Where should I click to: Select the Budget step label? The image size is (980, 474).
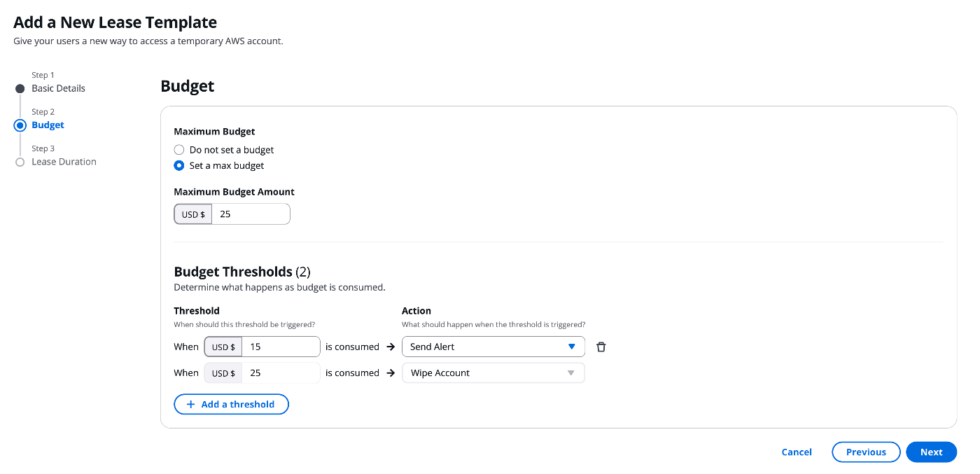[48, 125]
